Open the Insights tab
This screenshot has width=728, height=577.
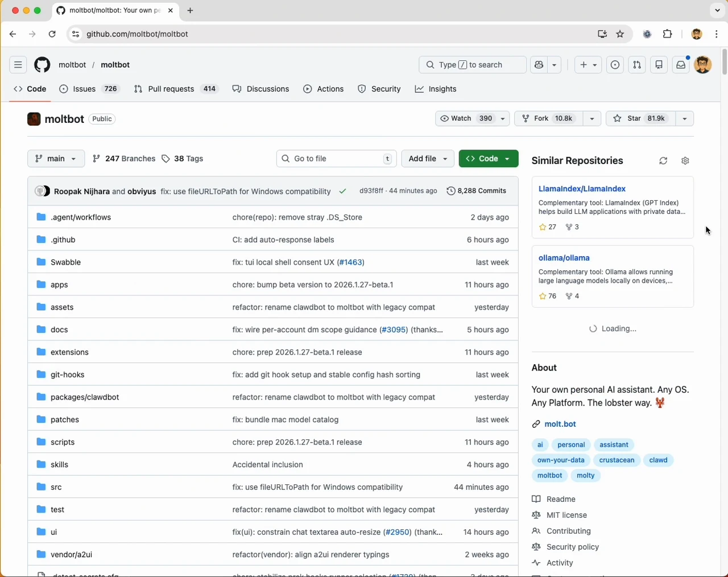tap(436, 89)
